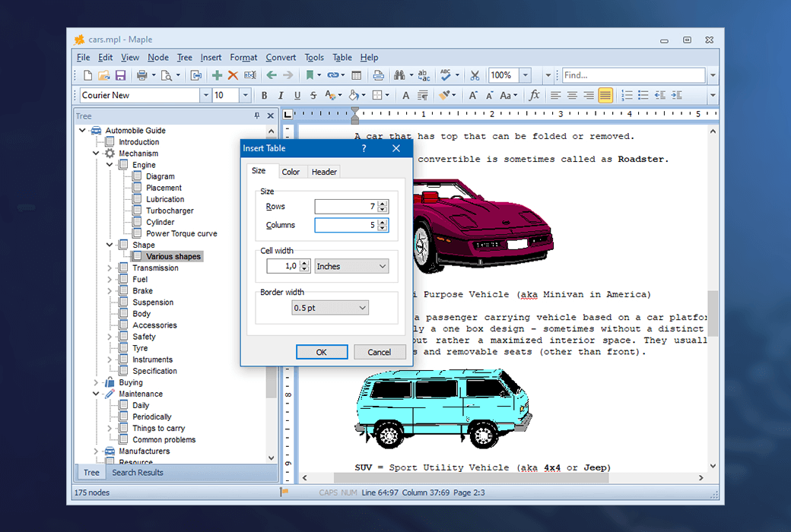Toggle center text alignment
The height and width of the screenshot is (532, 791).
(x=572, y=95)
